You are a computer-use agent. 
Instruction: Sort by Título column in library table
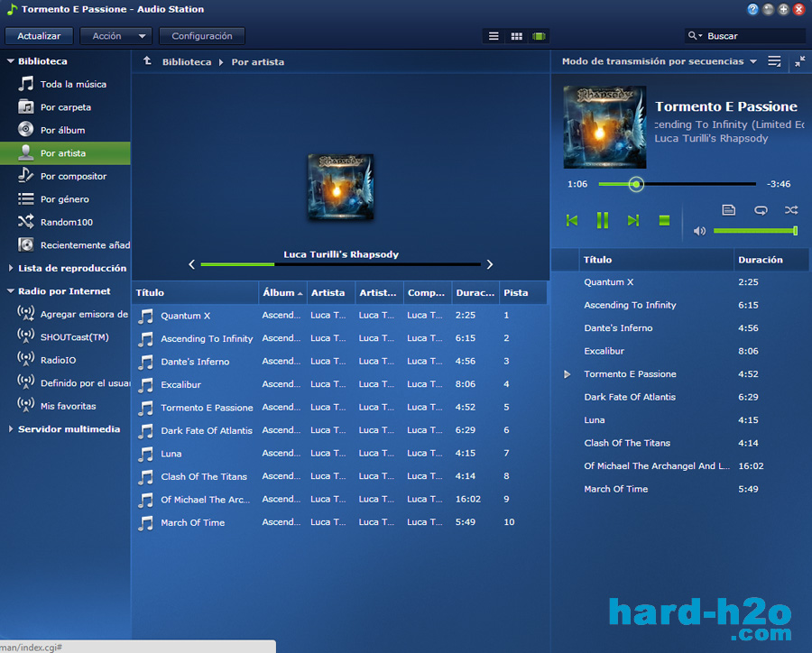[x=195, y=292]
